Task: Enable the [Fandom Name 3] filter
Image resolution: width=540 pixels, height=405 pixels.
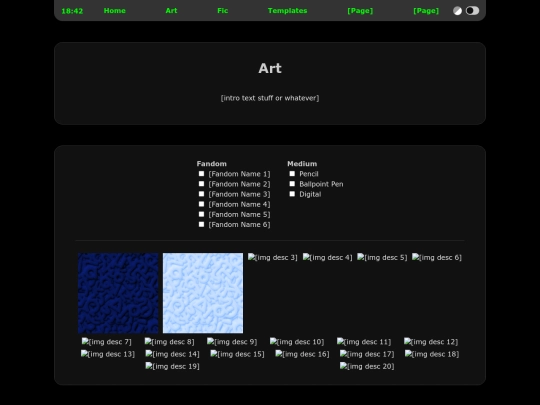Action: pos(201,194)
